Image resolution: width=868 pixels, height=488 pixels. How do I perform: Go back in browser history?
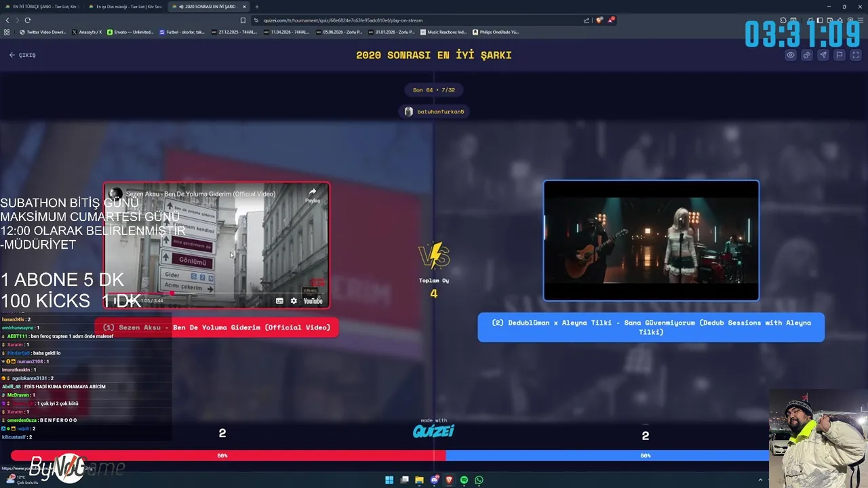[x=6, y=20]
